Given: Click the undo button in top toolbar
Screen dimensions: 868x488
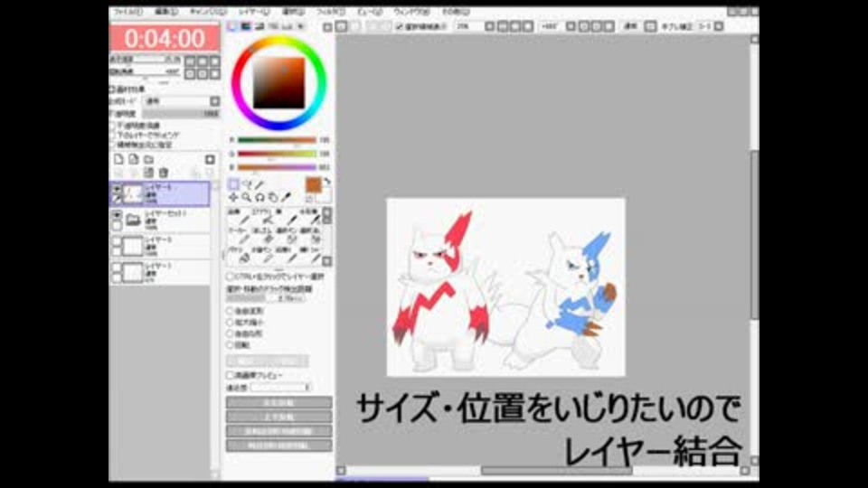Looking at the screenshot, I should tap(342, 26).
